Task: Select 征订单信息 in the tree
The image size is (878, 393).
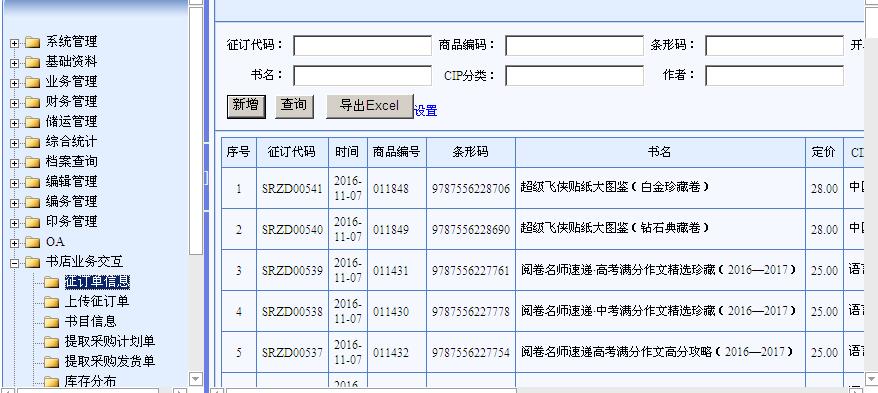Action: click(97, 282)
